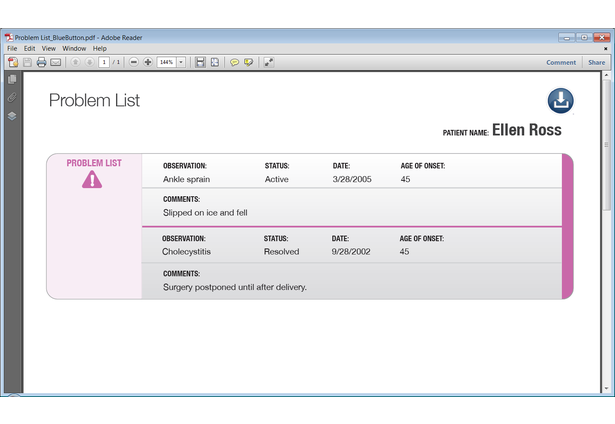615x424 pixels.
Task: Minimize the Adobe Reader window
Action: [567, 38]
